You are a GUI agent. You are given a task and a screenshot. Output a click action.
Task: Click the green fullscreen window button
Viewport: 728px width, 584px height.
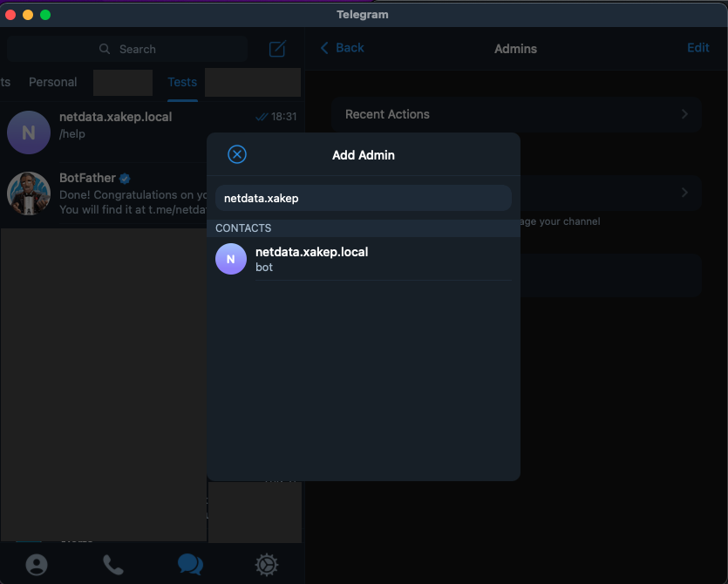coord(45,15)
